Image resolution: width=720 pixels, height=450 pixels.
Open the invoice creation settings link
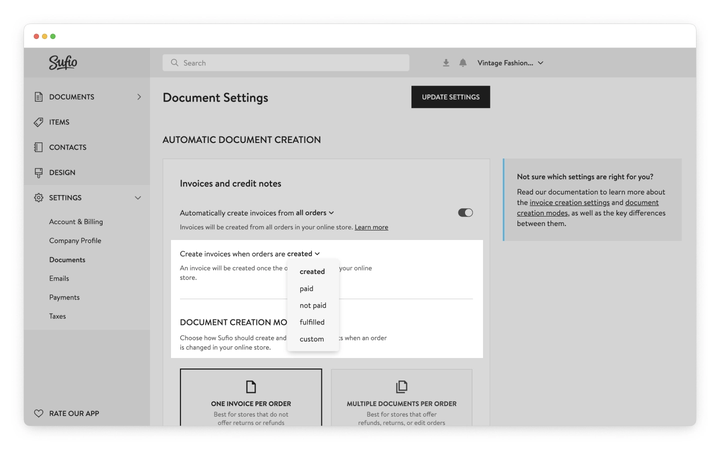569,202
